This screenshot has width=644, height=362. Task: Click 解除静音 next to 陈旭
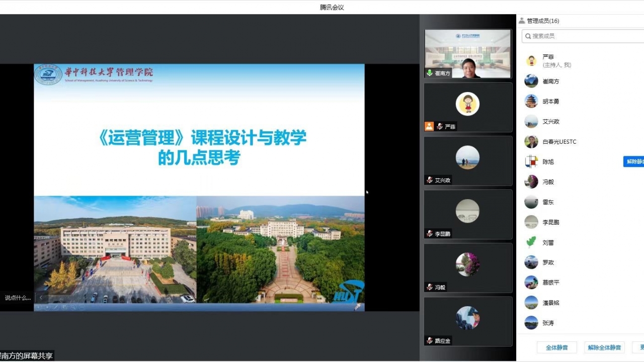pyautogui.click(x=635, y=161)
